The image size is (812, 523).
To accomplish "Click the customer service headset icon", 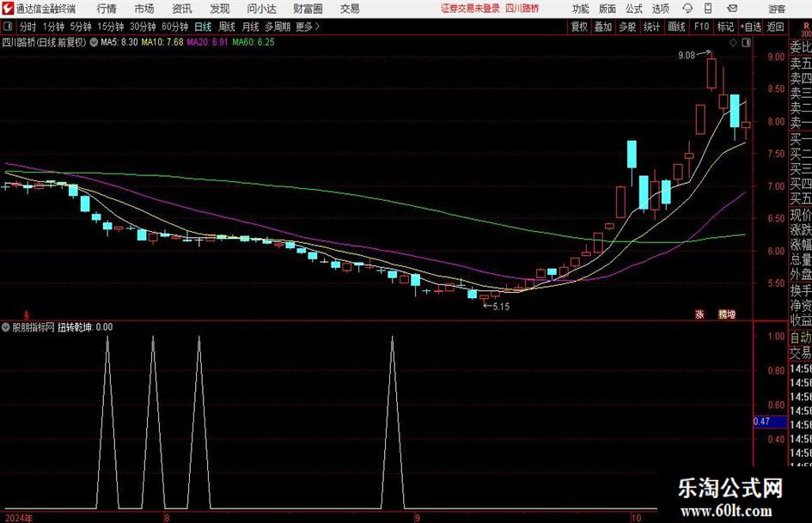I will coord(687,9).
